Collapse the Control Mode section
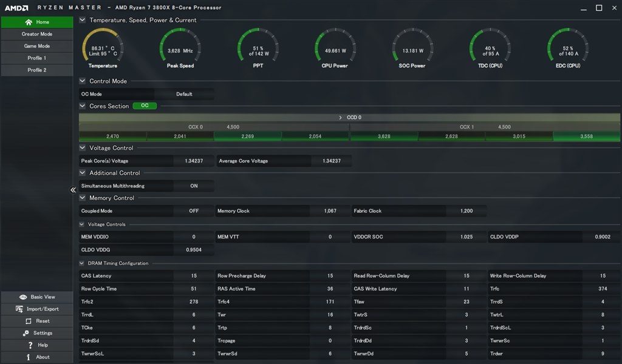The width and height of the screenshot is (622, 364). [82, 81]
